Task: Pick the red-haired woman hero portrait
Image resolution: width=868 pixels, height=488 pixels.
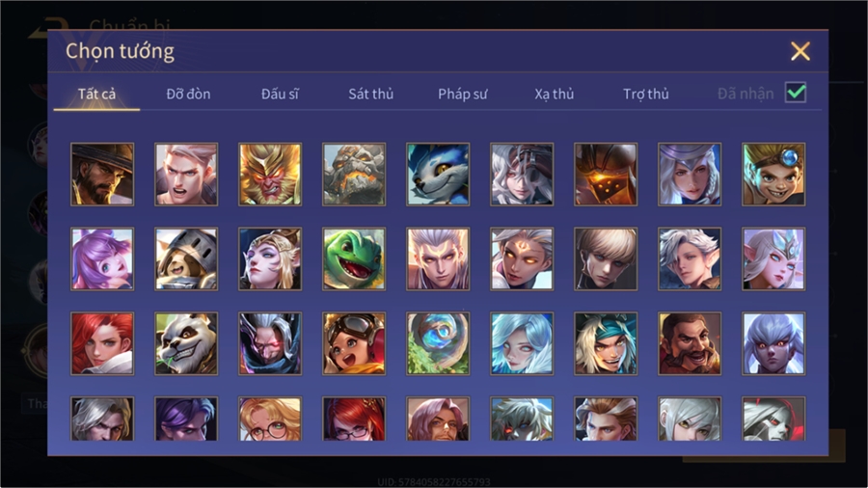Action: tap(102, 343)
